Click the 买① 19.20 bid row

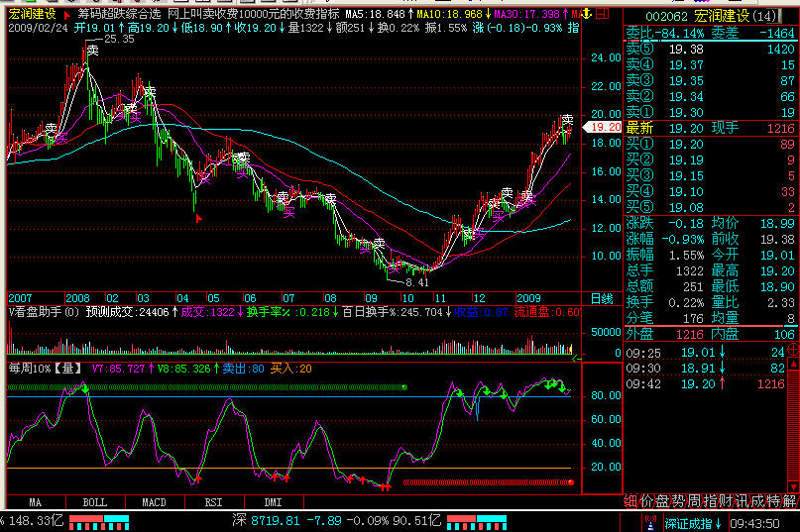tap(710, 144)
